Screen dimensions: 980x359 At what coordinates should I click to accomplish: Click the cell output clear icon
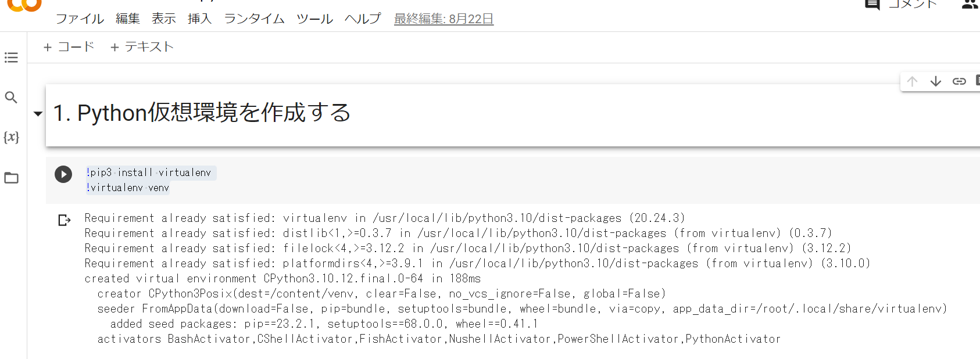tap(64, 220)
